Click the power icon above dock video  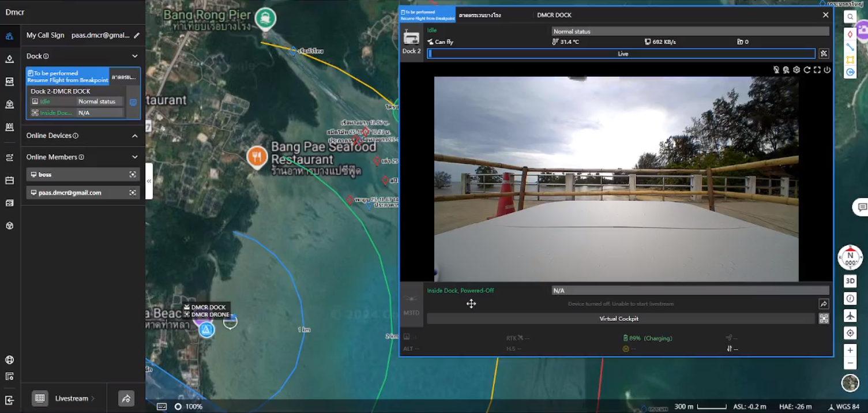click(827, 70)
